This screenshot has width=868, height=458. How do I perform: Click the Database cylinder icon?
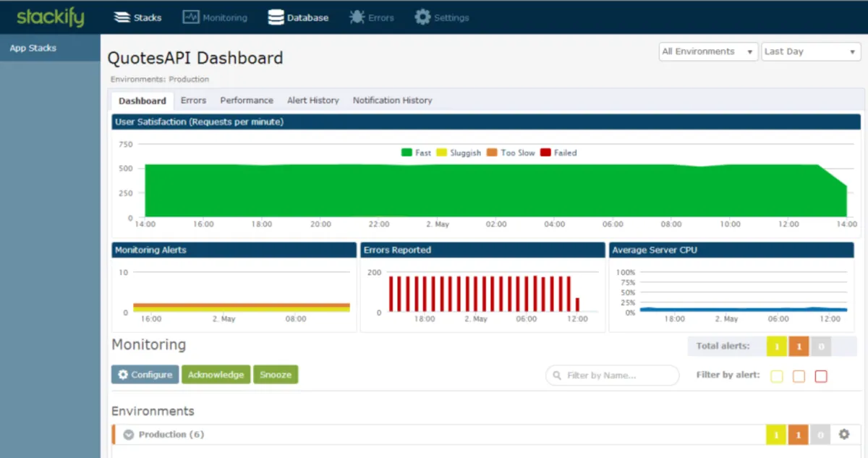(x=276, y=17)
